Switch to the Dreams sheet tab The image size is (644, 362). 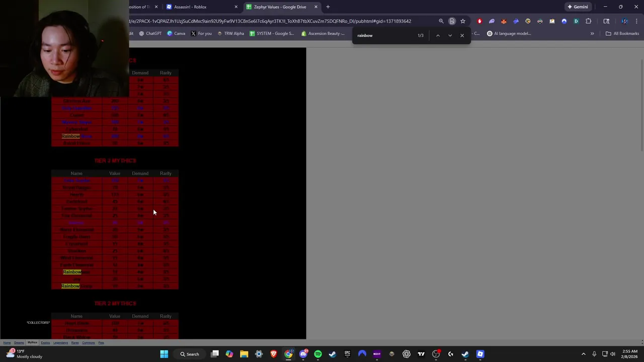tap(19, 343)
